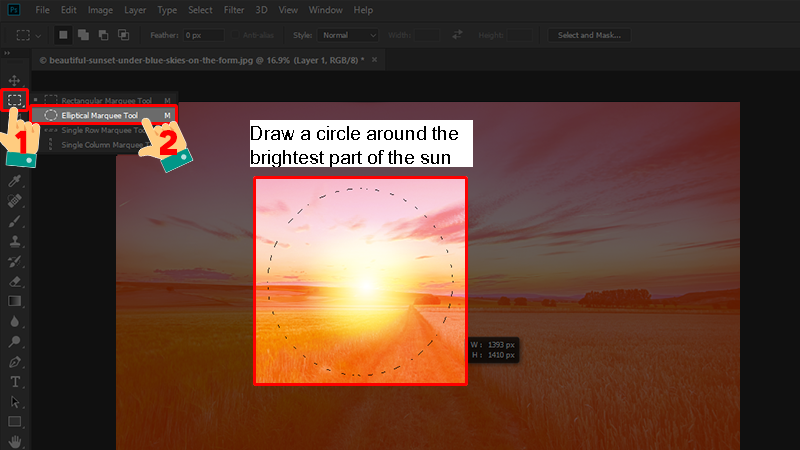This screenshot has width=800, height=450.
Task: Open the Style dropdown set to Normal
Action: [348, 35]
